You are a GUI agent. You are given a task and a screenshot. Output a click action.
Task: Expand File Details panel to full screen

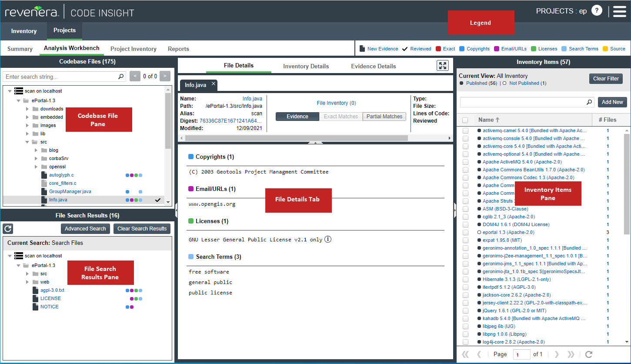click(442, 66)
